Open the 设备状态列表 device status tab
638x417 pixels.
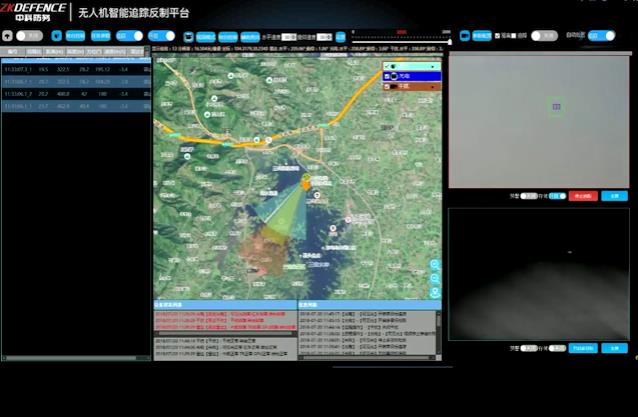point(225,305)
